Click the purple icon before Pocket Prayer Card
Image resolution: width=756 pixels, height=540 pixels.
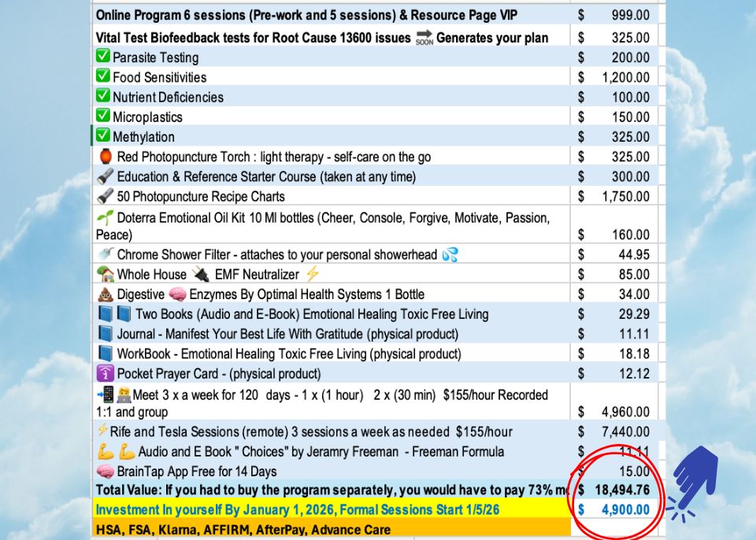(105, 373)
